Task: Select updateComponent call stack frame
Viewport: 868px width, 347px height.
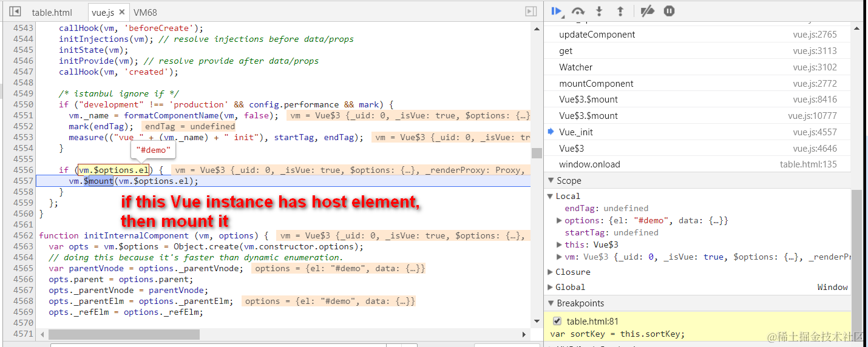Action: 697,35
